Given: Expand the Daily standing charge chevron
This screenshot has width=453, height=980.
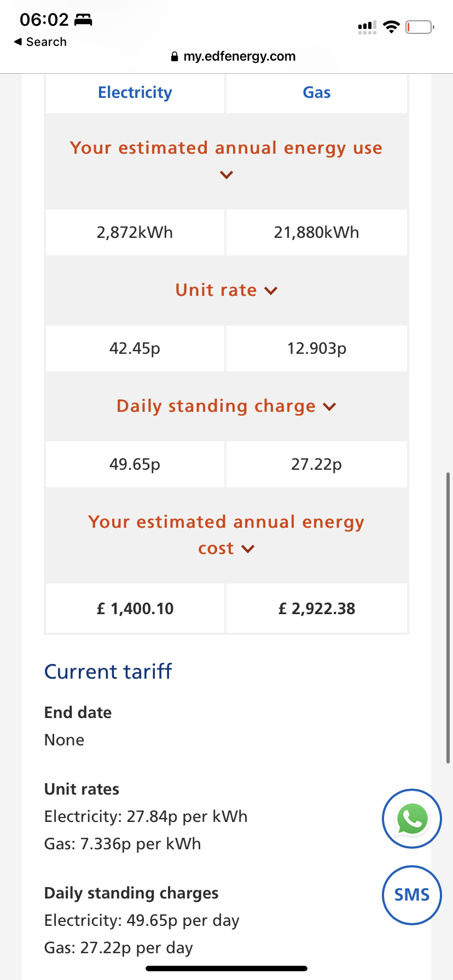Looking at the screenshot, I should [329, 406].
